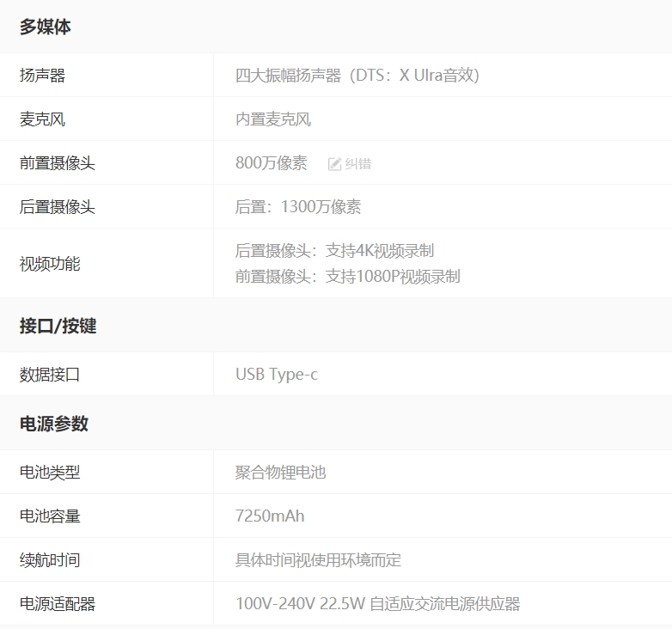Image resolution: width=672 pixels, height=629 pixels.
Task: Select the USB Type-c value
Action: (x=276, y=375)
